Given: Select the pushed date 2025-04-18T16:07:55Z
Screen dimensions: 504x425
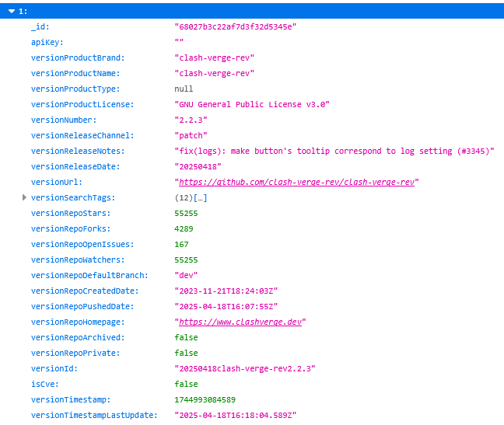Looking at the screenshot, I should [226, 307].
